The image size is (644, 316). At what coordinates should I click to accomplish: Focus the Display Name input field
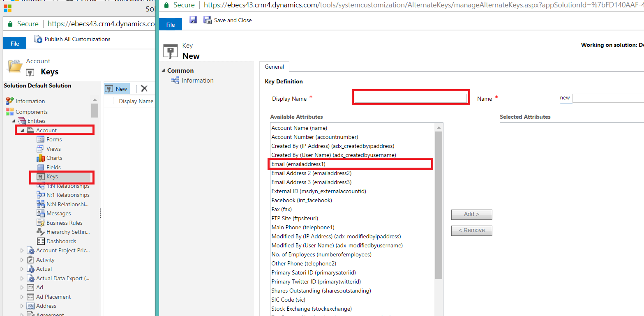(411, 98)
